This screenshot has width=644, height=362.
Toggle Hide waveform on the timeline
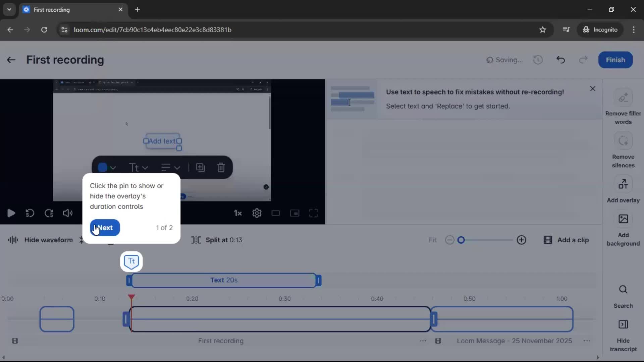(x=40, y=240)
